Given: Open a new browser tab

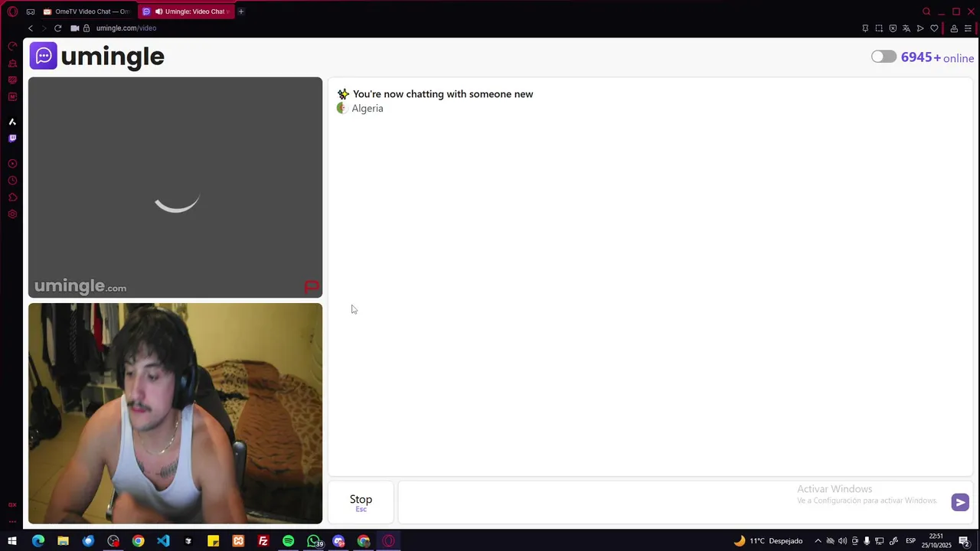Looking at the screenshot, I should [x=240, y=11].
